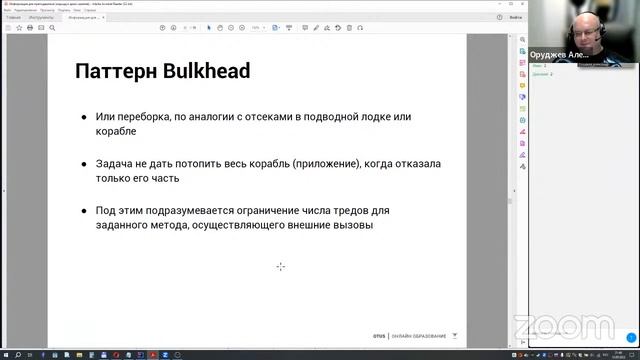Image resolution: width=640 pixels, height=360 pixels.
Task: Open the Файл menu
Action: point(7,10)
